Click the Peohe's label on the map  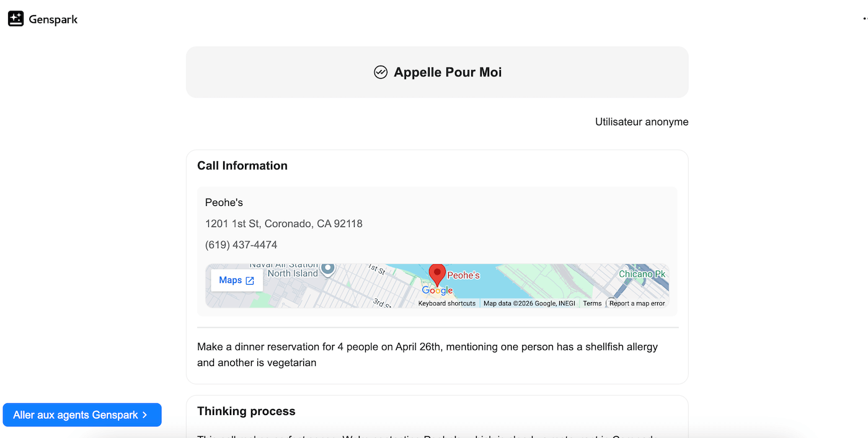coord(464,275)
